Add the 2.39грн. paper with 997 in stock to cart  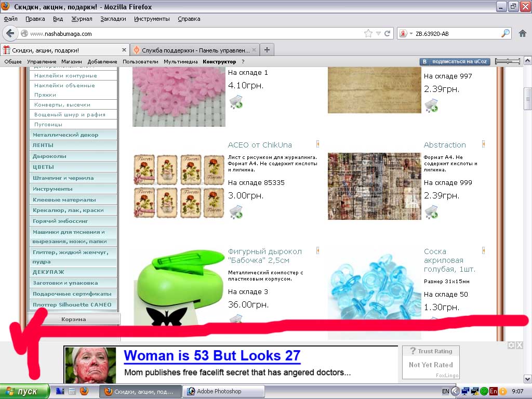431,105
